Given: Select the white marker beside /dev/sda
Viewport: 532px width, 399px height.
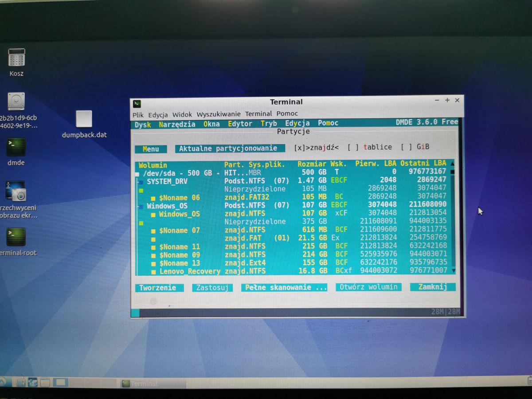Looking at the screenshot, I should 137,173.
